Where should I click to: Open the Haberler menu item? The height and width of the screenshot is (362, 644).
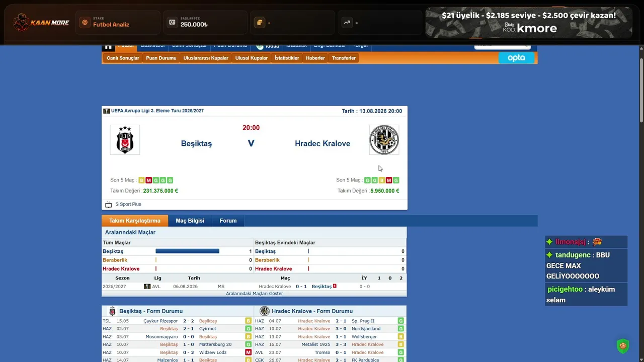(315, 58)
